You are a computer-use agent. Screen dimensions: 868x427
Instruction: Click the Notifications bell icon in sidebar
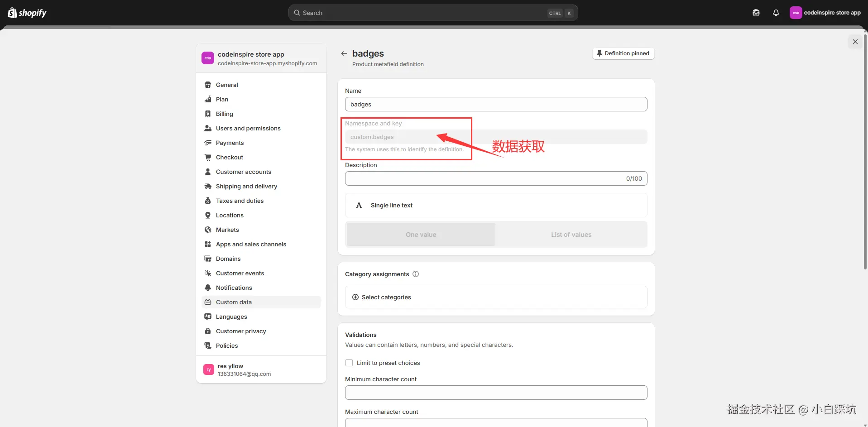(208, 288)
